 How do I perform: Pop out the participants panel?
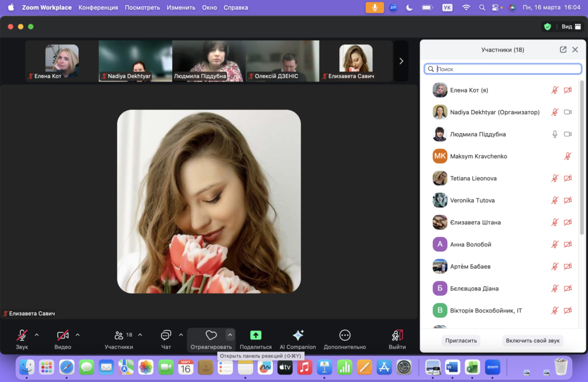[x=563, y=50]
